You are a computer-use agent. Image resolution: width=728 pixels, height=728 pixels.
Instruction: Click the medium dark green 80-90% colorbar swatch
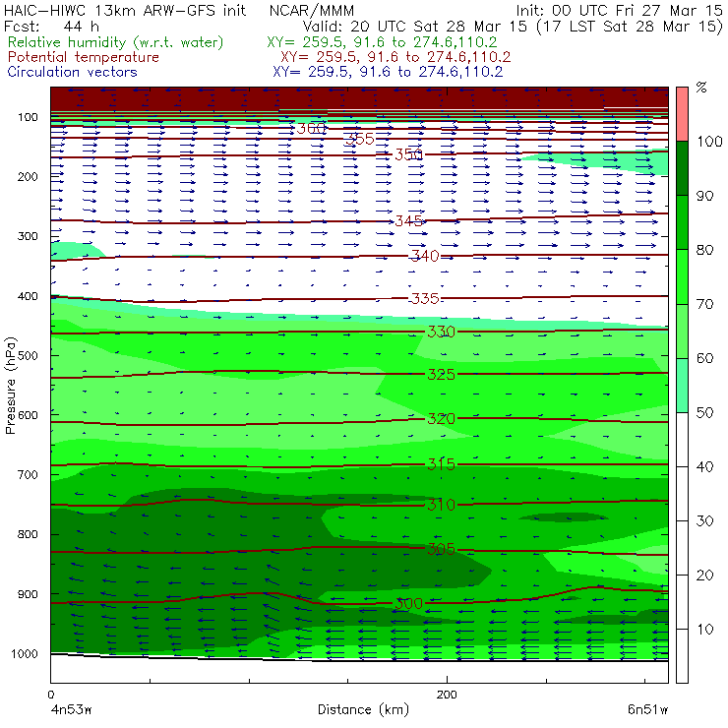click(682, 222)
